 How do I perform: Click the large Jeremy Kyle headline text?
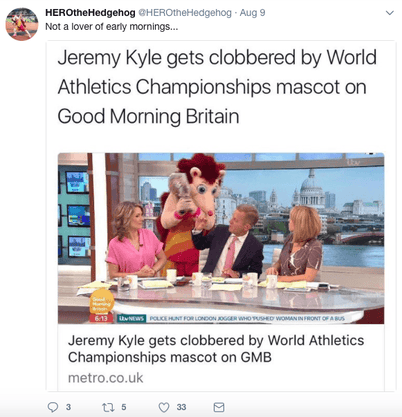pos(217,87)
